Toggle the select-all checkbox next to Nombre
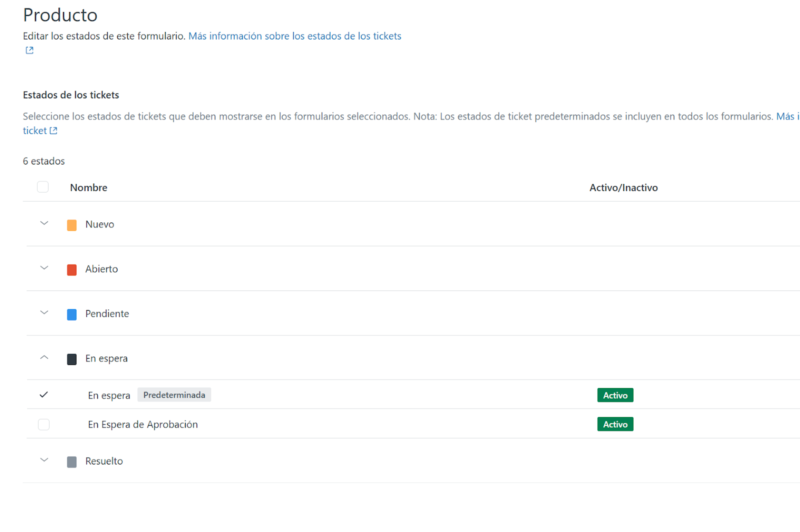800x532 pixels. click(x=43, y=187)
